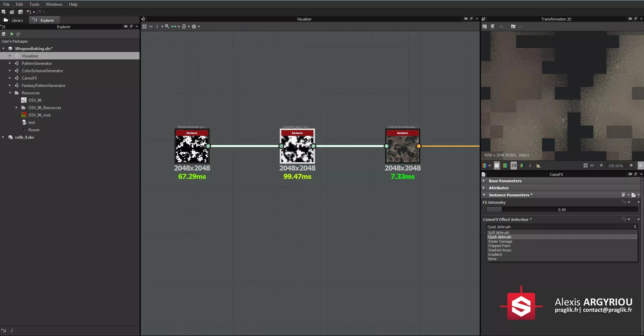The image size is (644, 336).
Task: Click the camera snapshot icon in 2D view
Action: pyautogui.click(x=513, y=27)
